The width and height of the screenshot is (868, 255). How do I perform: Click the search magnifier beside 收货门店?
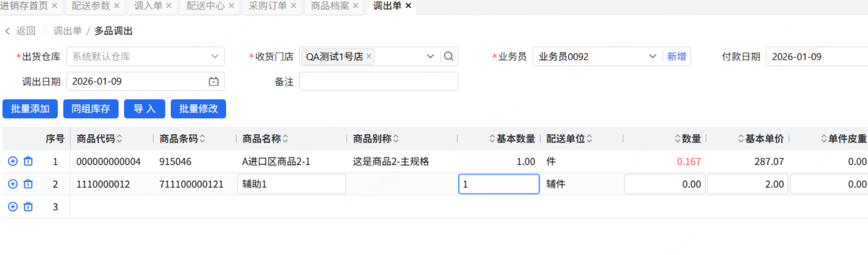(x=448, y=56)
